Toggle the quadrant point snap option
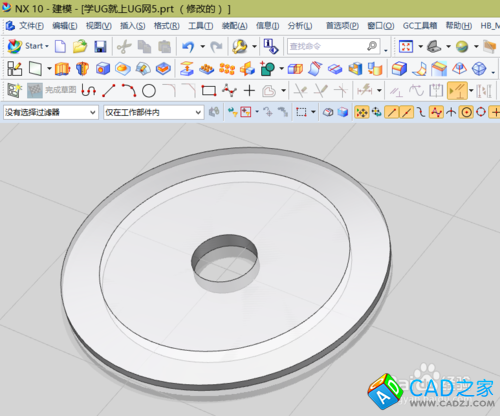This screenshot has height=416, width=500. 481,112
